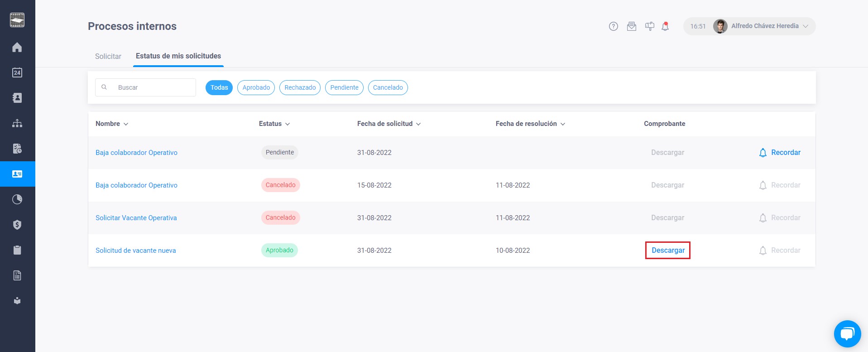Select Estatus de mis solicitudes tab
The image size is (868, 352).
point(178,56)
